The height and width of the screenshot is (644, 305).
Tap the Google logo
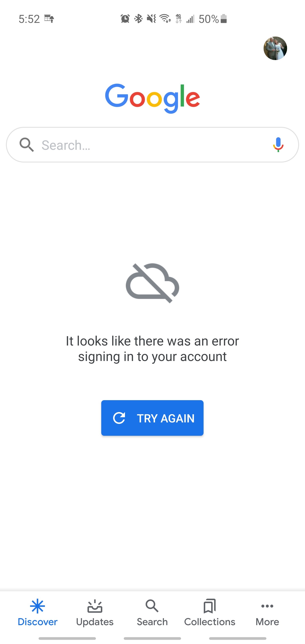152,98
